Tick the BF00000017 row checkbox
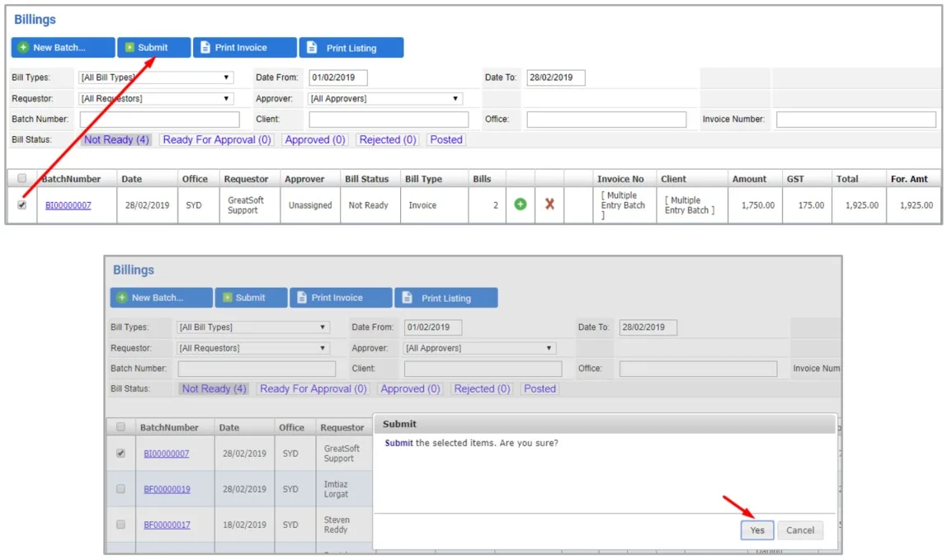Viewport: 947px width, 560px height. coord(120,525)
